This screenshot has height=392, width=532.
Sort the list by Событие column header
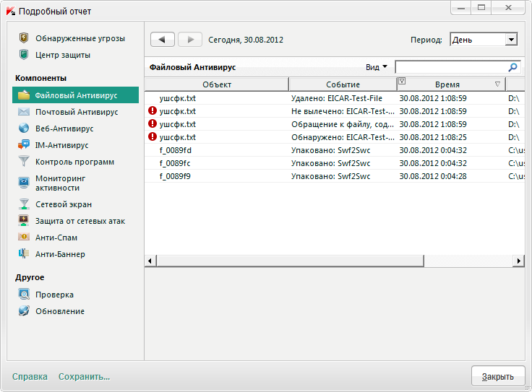point(342,84)
